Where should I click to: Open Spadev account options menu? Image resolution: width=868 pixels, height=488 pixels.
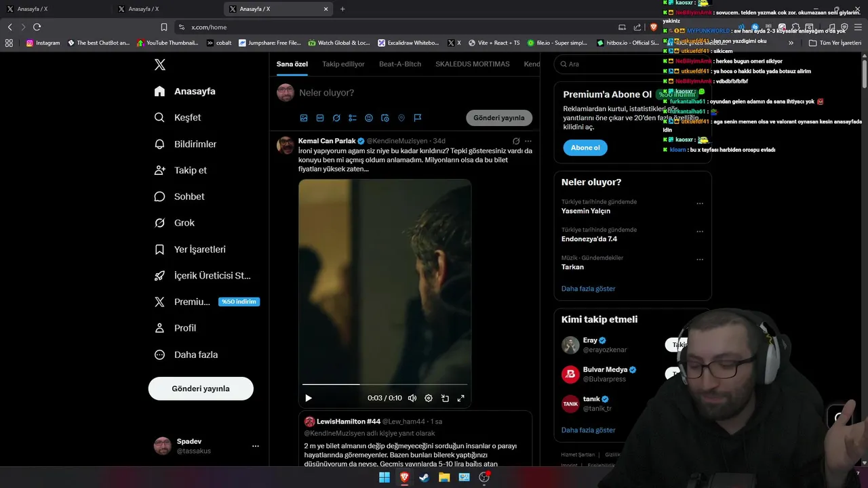click(256, 446)
